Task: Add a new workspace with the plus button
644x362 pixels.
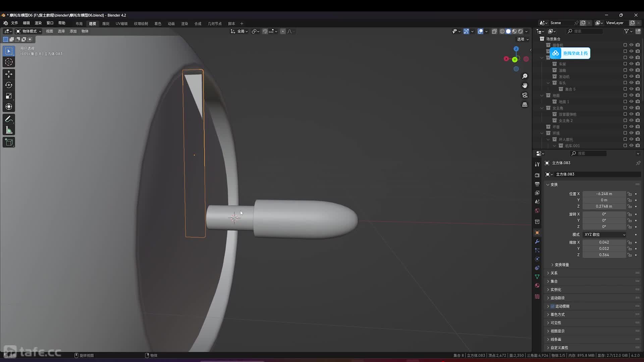Action: (241, 23)
